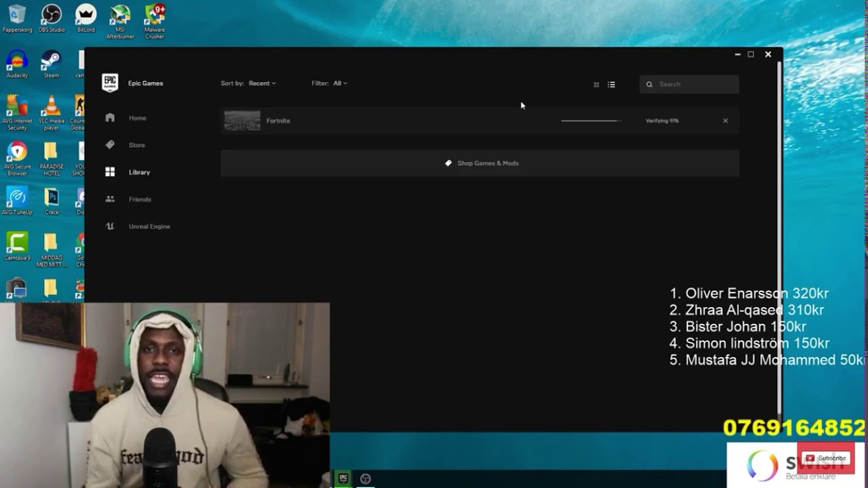Image resolution: width=868 pixels, height=488 pixels.
Task: Switch library to grid view
Action: point(596,85)
